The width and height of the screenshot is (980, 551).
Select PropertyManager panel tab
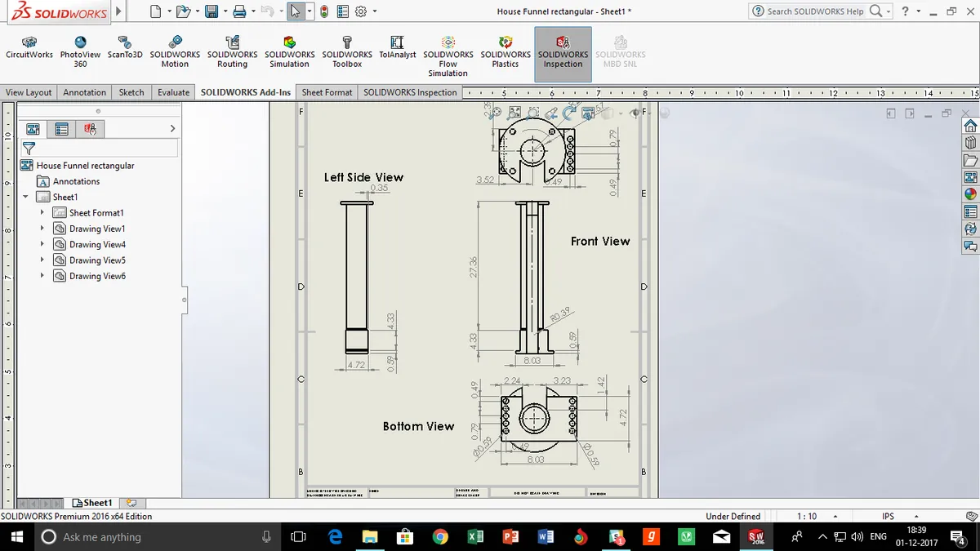pos(61,128)
